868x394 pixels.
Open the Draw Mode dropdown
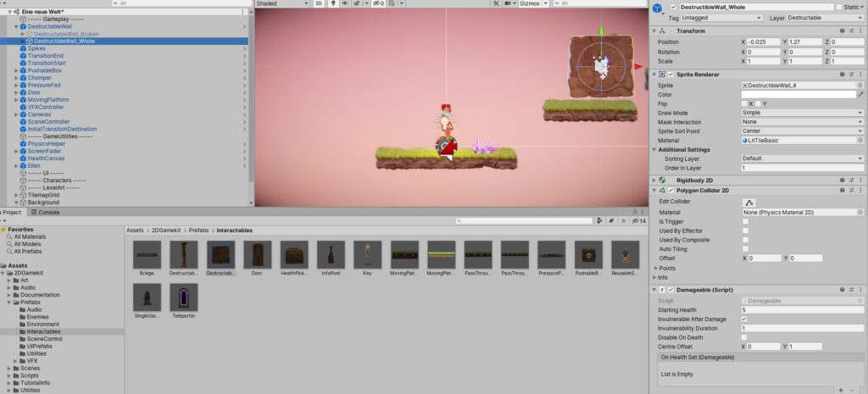pyautogui.click(x=802, y=113)
